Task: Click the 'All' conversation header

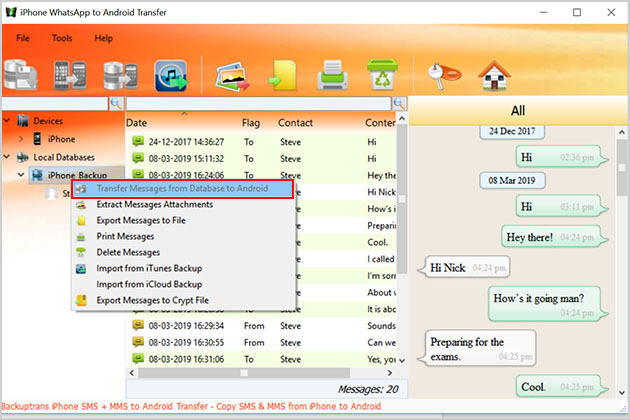Action: click(x=518, y=111)
